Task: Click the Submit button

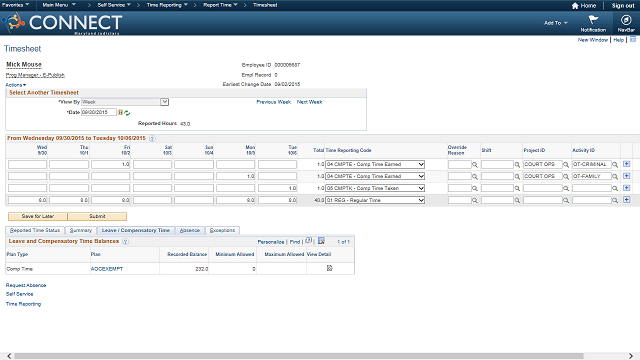Action: tap(97, 216)
